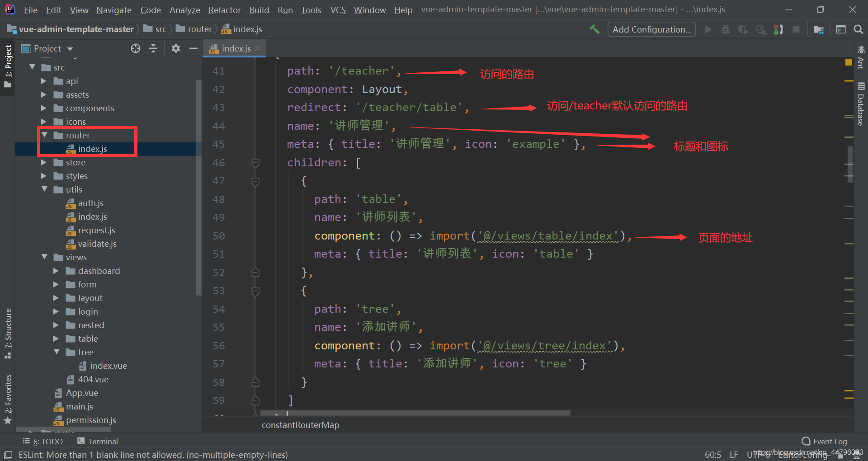Viewport: 868px width, 461px height.
Task: Click the Debug bug icon
Action: point(726,29)
